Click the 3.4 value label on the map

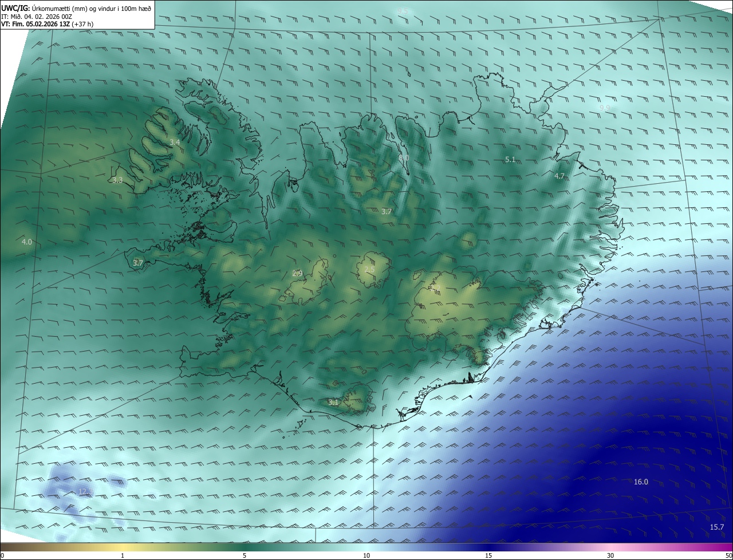click(175, 142)
